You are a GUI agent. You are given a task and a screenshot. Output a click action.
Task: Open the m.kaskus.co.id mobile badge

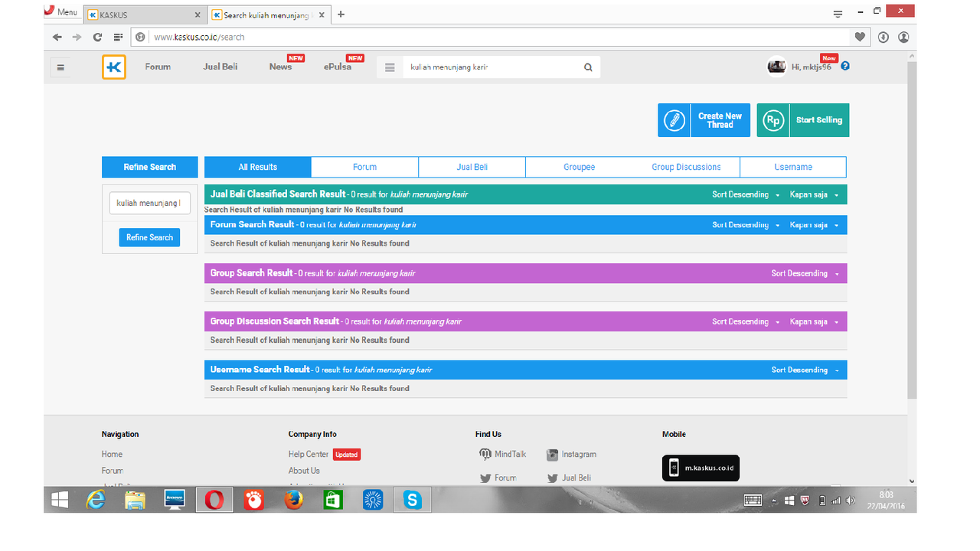(x=701, y=468)
